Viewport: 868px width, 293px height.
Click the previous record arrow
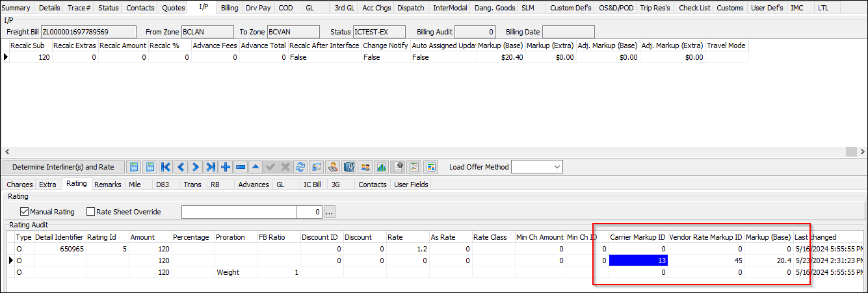click(181, 167)
